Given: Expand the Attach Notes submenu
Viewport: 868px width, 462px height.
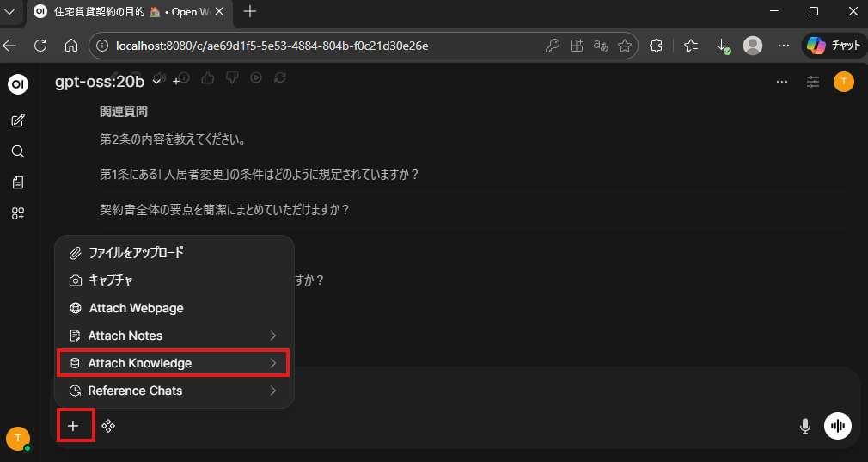Looking at the screenshot, I should click(x=174, y=336).
